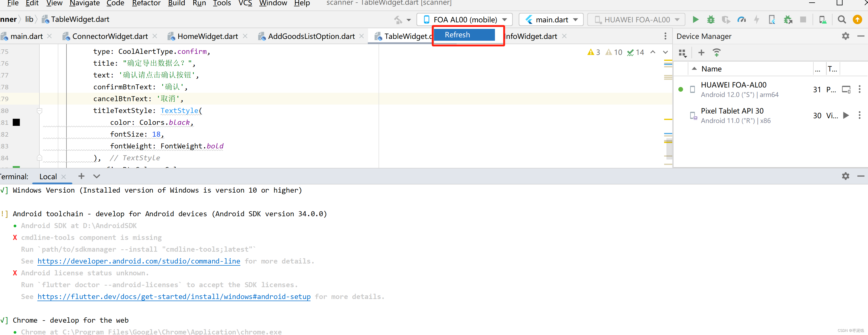Select the highlighted Refresh menu item
Viewport: 868px width, 335px height.
(x=464, y=35)
